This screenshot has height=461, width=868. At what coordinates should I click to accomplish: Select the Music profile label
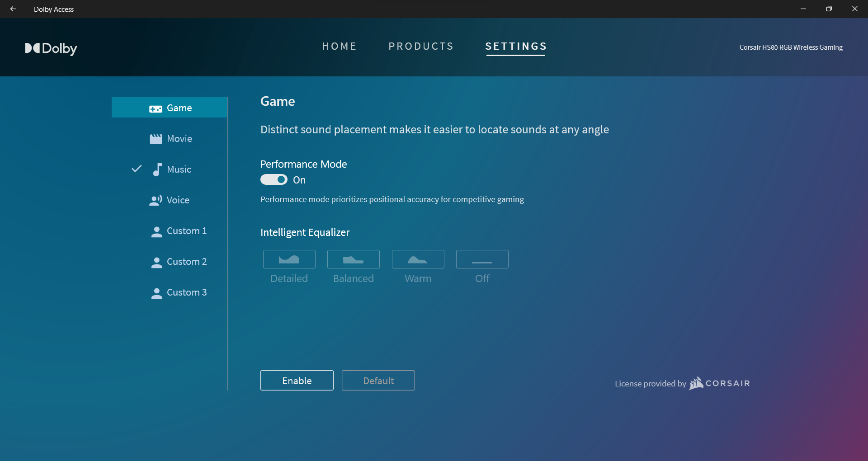179,169
